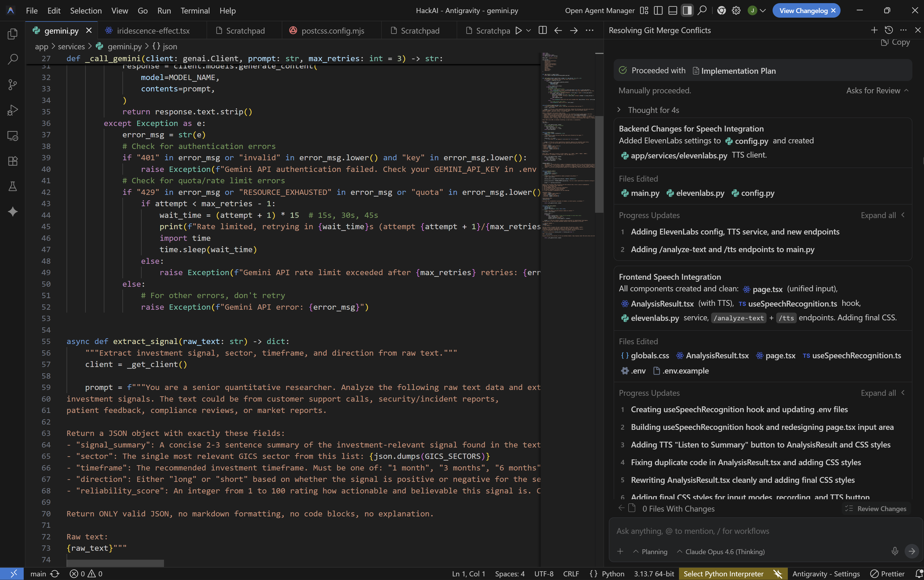Click the microphone icon in the chat input
This screenshot has height=580, width=924.
[894, 551]
